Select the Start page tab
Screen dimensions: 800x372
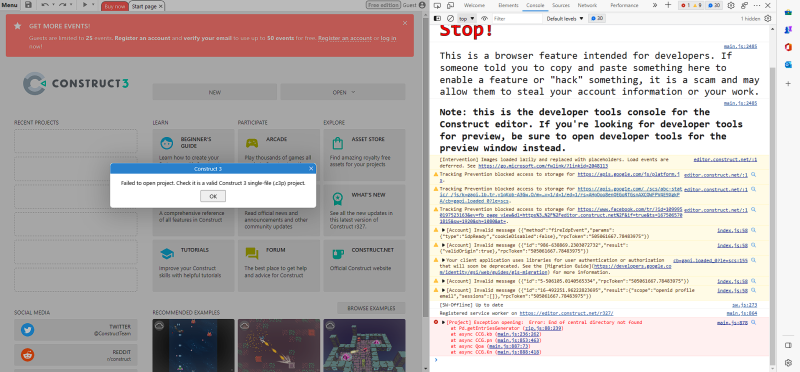click(x=144, y=6)
